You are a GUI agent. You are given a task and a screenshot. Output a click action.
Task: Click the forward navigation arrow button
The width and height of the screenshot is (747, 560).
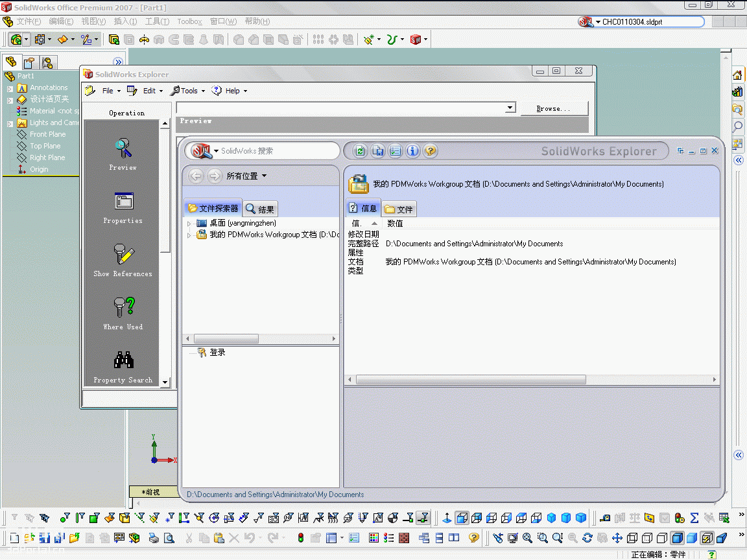pyautogui.click(x=215, y=176)
